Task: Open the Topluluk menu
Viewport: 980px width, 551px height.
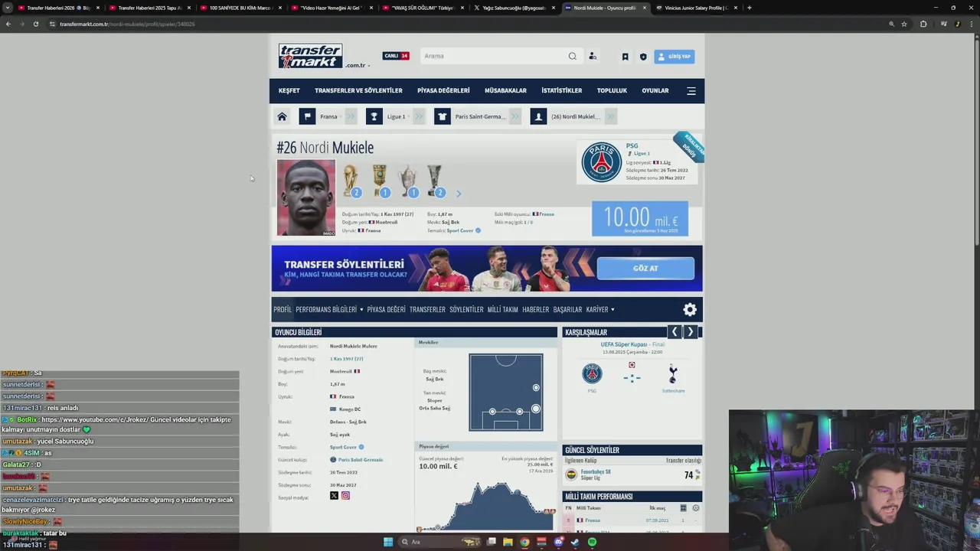Action: [612, 90]
